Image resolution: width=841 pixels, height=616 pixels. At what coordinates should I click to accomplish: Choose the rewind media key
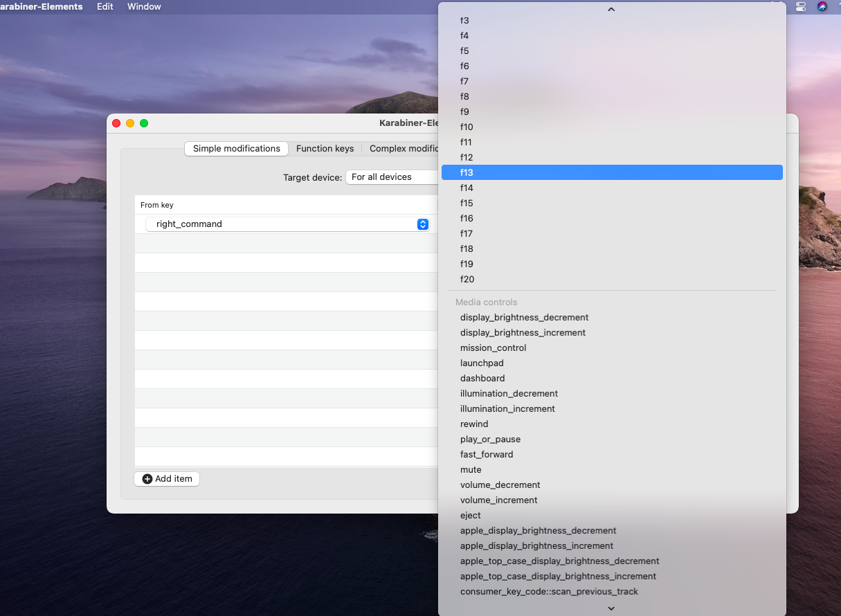(612, 424)
